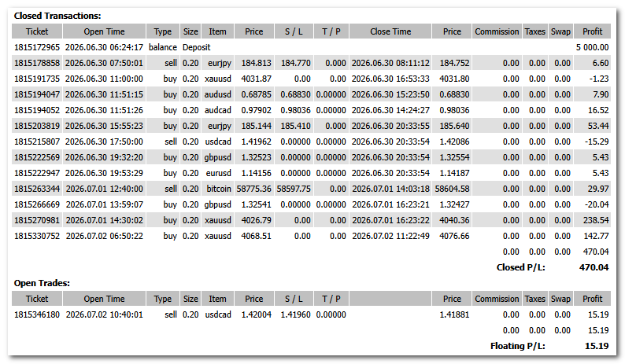Click the bitcoin item cell
The image size is (625, 364).
pyautogui.click(x=219, y=189)
